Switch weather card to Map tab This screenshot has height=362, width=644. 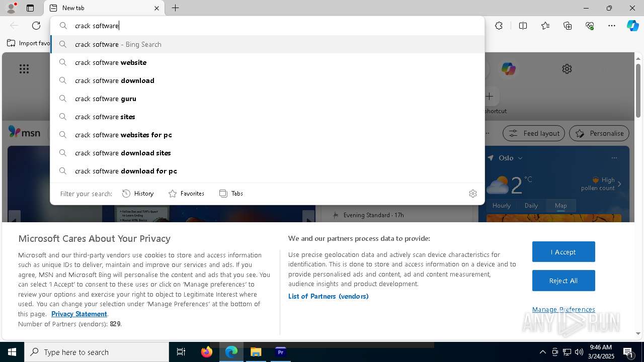click(561, 205)
